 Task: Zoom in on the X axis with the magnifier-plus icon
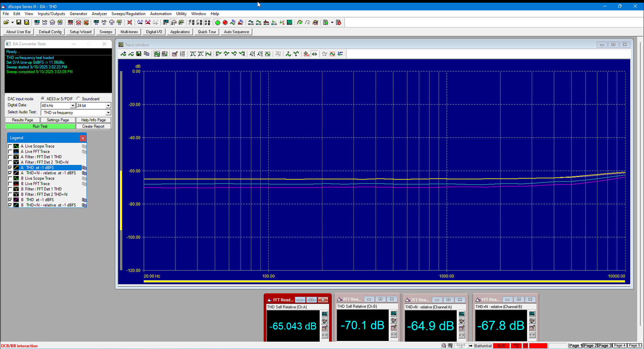coord(193,54)
